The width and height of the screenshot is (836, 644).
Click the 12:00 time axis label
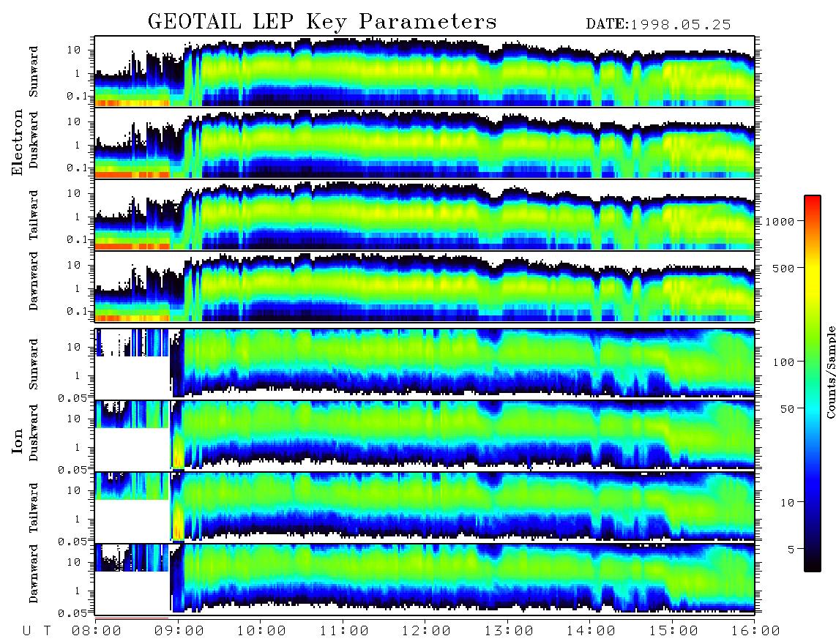(x=426, y=631)
